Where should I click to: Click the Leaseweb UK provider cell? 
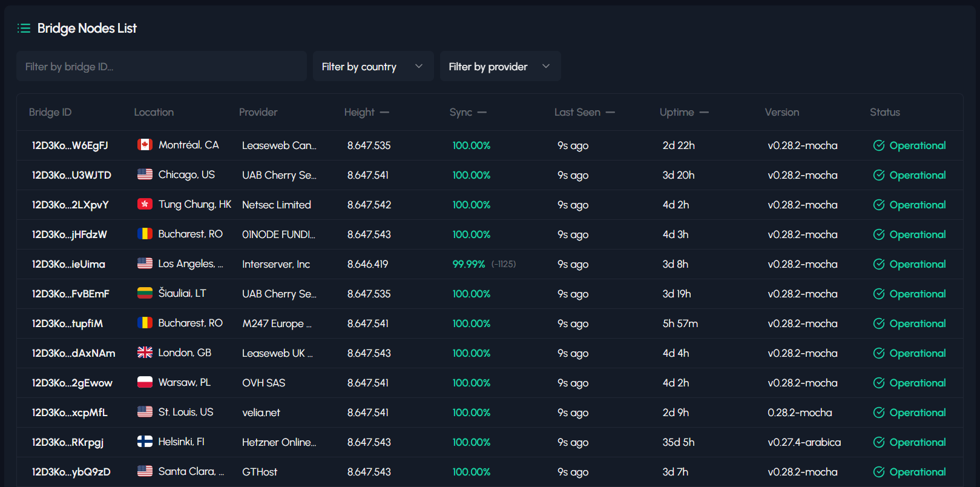(278, 353)
